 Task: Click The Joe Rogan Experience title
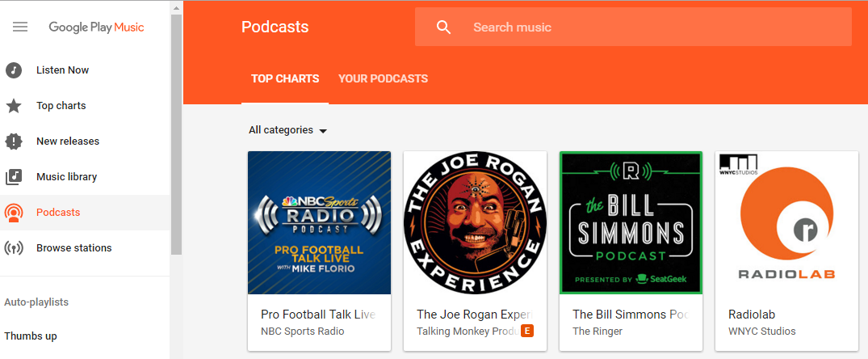tap(475, 315)
